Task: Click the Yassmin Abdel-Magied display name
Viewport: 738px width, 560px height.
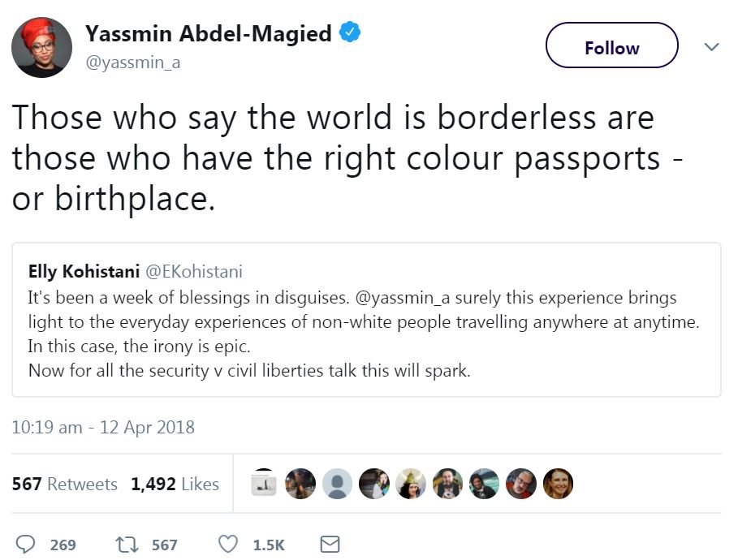Action: click(209, 34)
